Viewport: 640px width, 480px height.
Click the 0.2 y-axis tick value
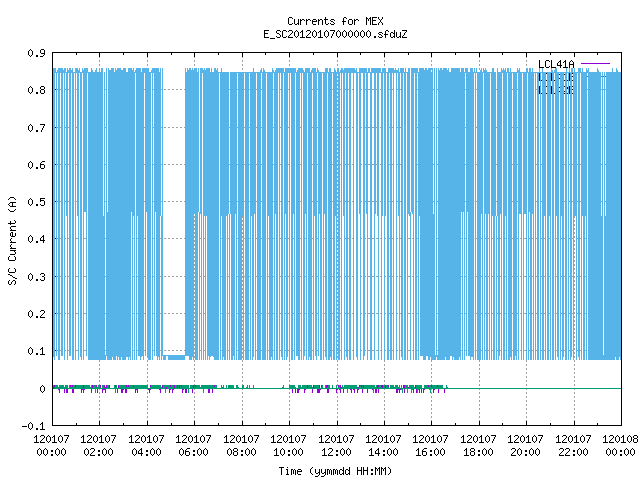(x=36, y=314)
